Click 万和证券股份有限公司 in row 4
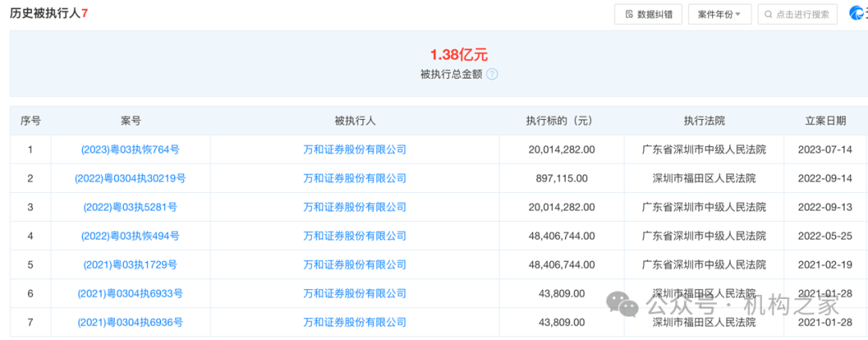 point(354,236)
